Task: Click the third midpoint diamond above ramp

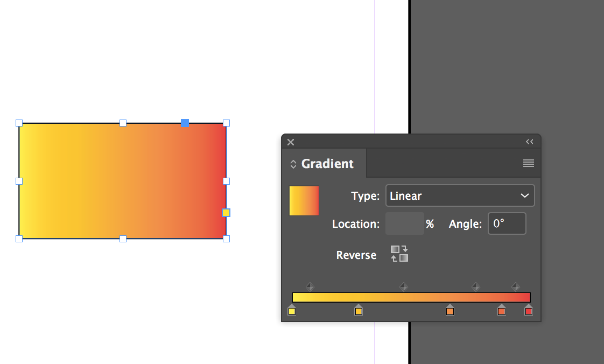Action: tap(476, 286)
